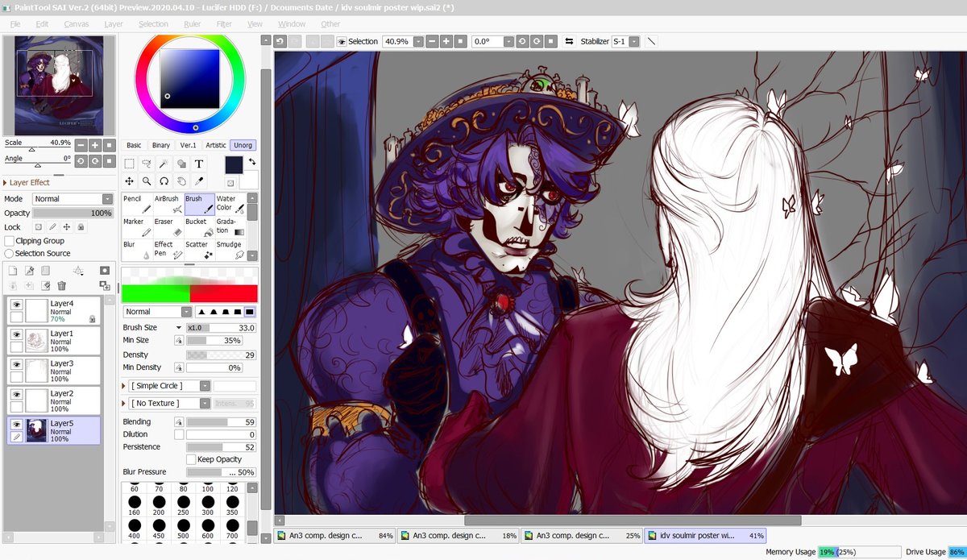Enable the Clipping Group checkbox
Screen dimensions: 967x560
click(x=9, y=241)
